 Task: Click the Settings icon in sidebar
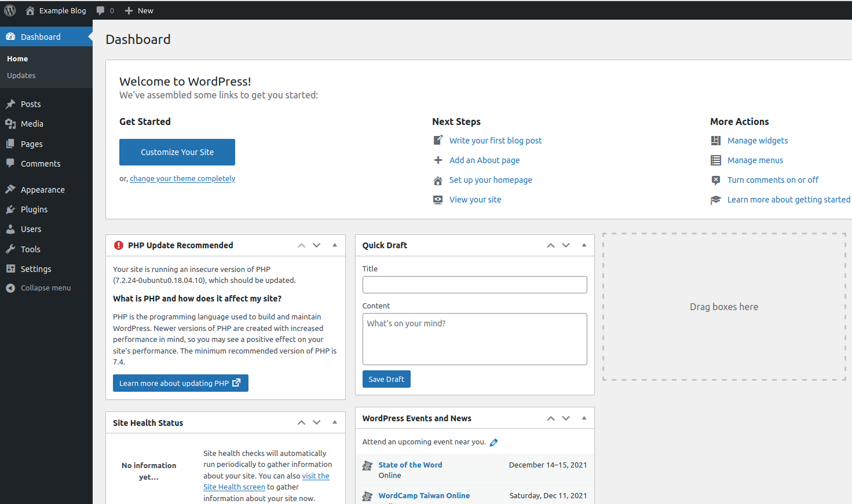point(10,269)
